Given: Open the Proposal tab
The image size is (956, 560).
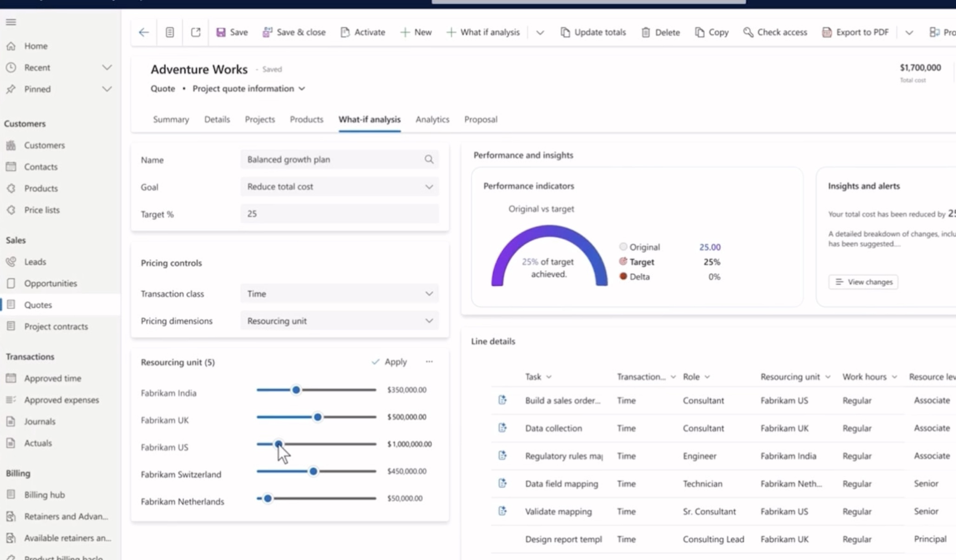Looking at the screenshot, I should pyautogui.click(x=480, y=119).
